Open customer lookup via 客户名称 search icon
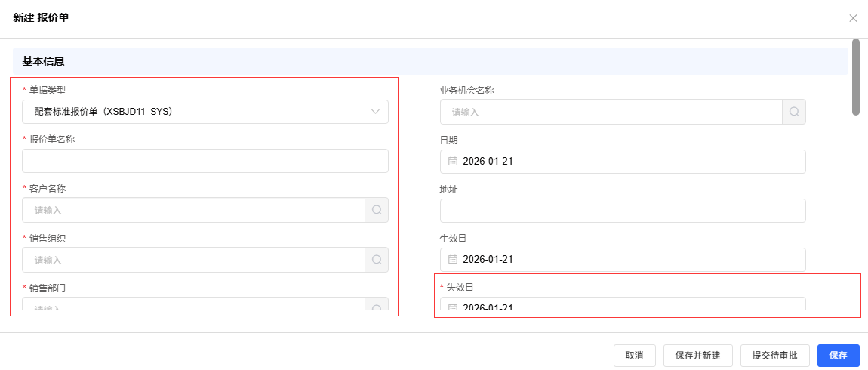868x370 pixels. 377,210
